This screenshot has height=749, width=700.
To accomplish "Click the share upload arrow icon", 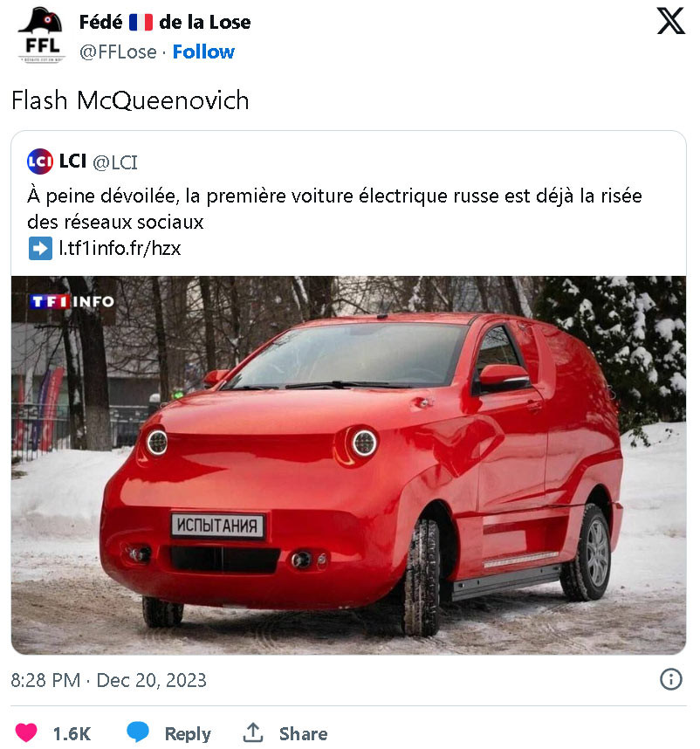I will point(253,732).
